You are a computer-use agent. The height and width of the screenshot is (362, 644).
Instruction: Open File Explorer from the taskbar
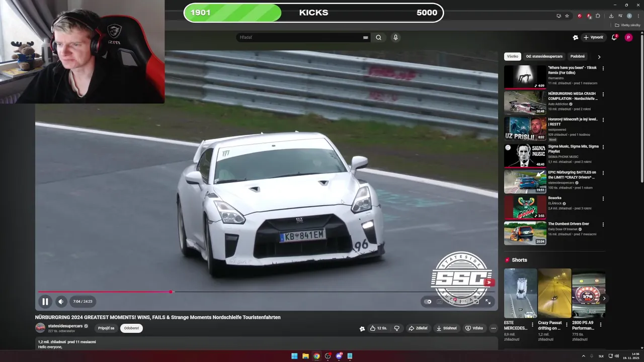tap(305, 356)
